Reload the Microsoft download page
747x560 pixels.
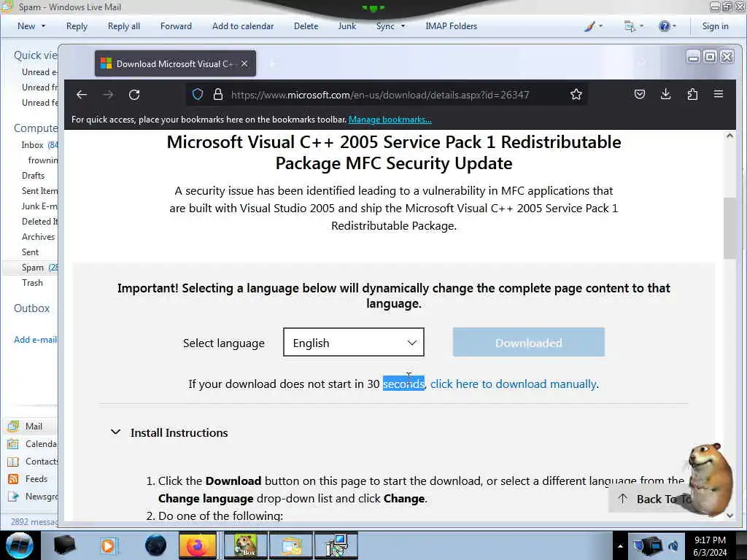pos(134,94)
